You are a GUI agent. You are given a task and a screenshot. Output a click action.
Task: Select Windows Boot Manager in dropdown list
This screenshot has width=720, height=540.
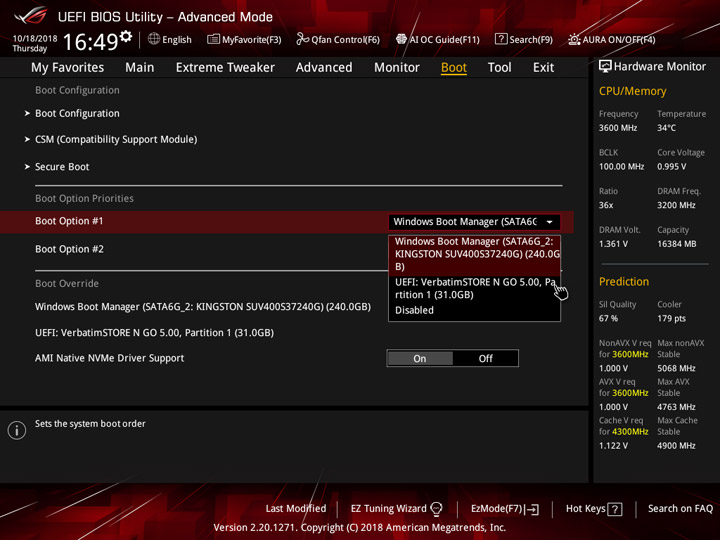(474, 254)
